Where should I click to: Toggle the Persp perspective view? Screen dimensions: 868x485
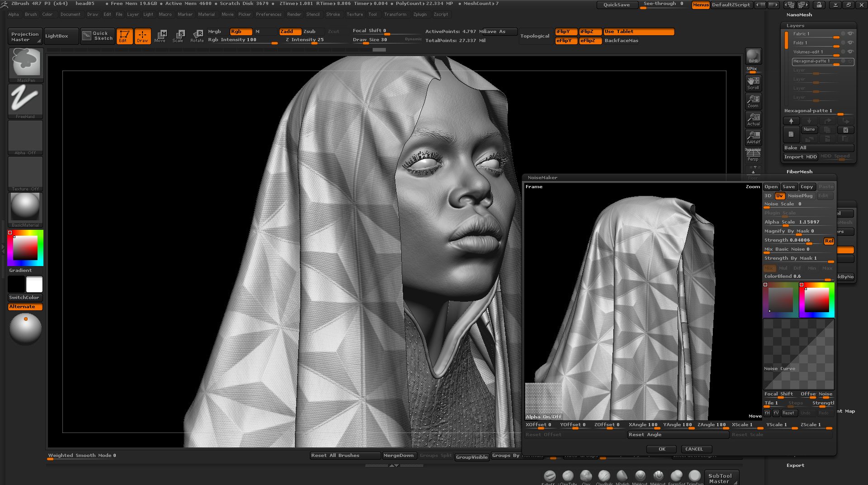coord(753,155)
